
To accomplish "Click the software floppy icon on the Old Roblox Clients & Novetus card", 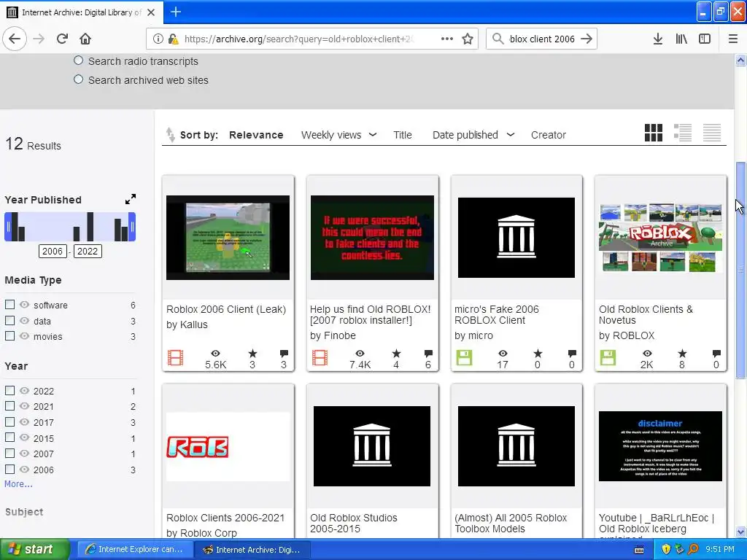I will click(608, 357).
